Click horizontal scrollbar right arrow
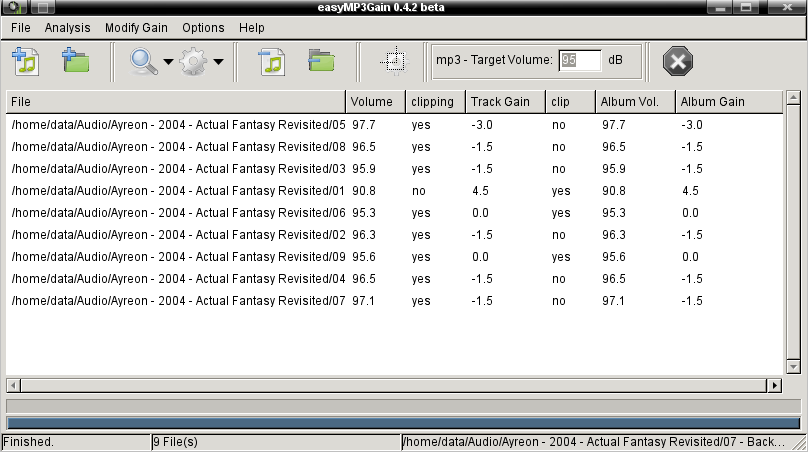 tap(775, 386)
